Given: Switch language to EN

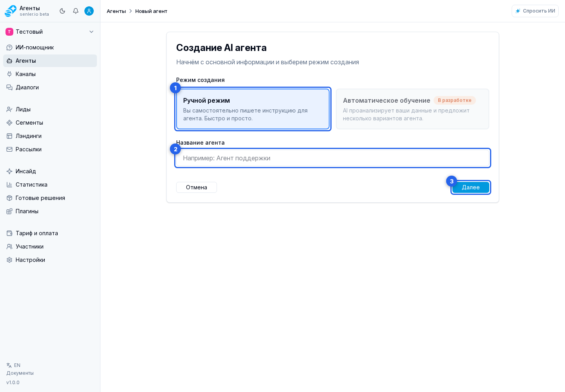Looking at the screenshot, I should (x=14, y=365).
